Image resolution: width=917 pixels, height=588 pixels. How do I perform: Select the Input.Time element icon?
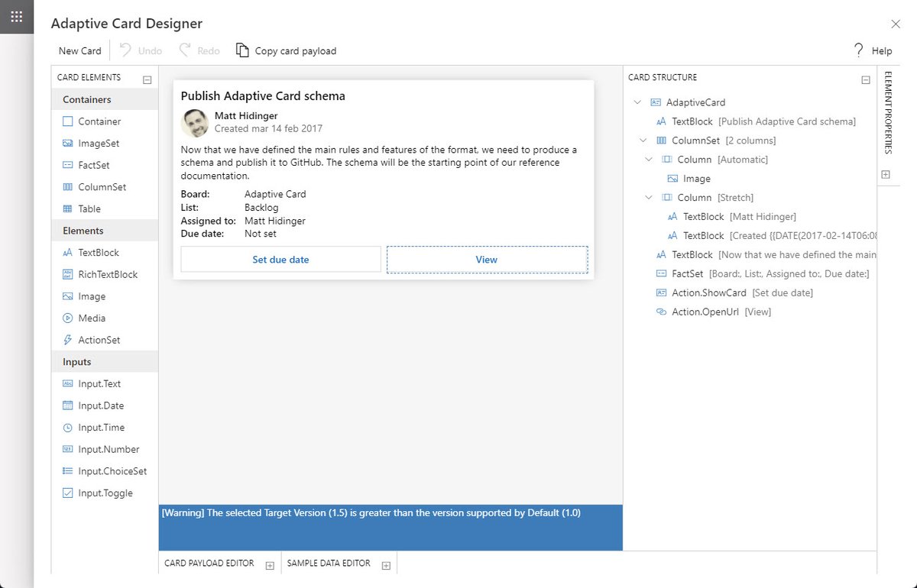(67, 428)
